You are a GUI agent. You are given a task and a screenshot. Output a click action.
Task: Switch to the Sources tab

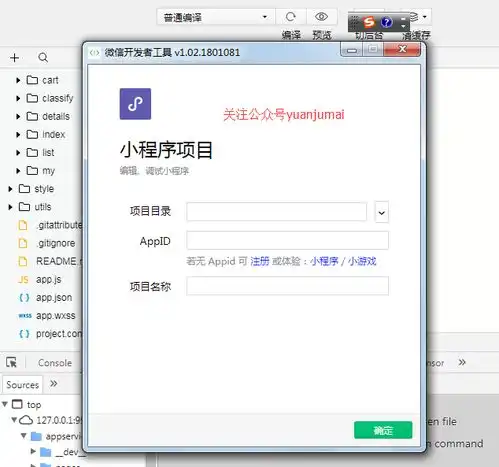coord(23,385)
